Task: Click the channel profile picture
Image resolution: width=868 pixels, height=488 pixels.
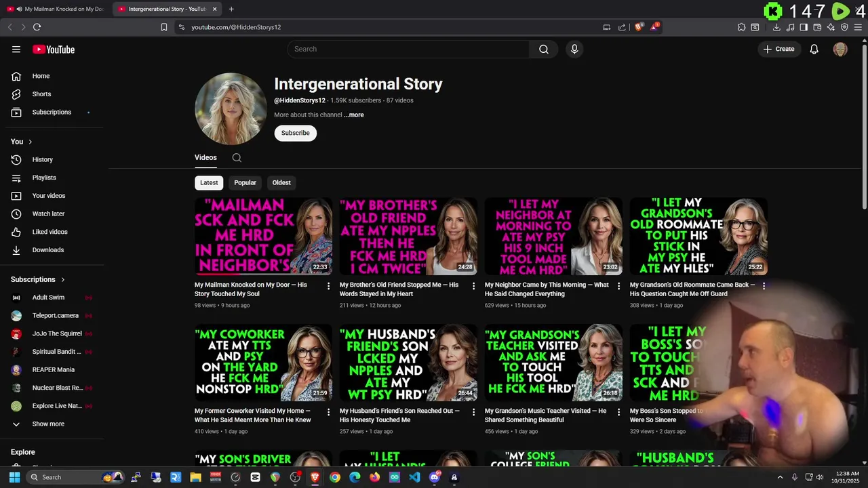Action: click(x=231, y=108)
